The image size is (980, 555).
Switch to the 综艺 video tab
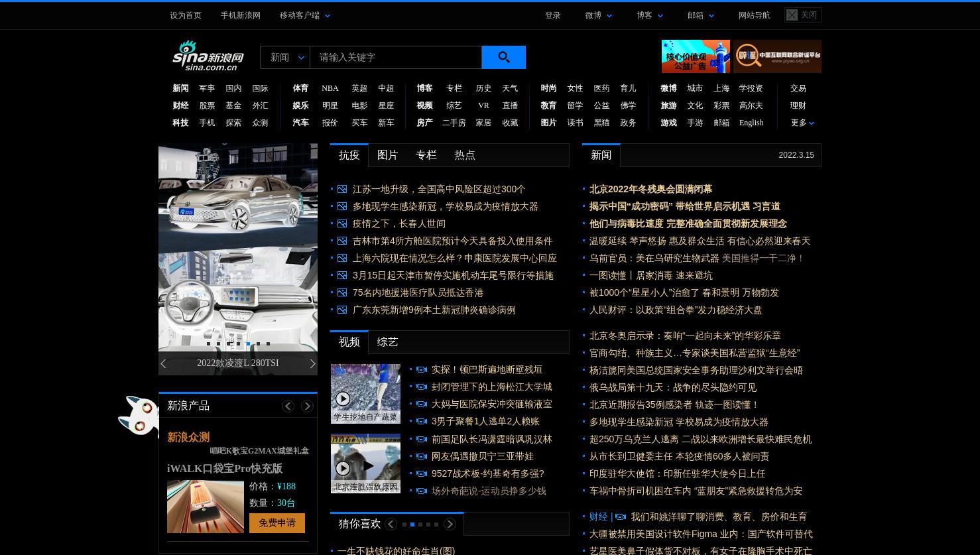388,342
